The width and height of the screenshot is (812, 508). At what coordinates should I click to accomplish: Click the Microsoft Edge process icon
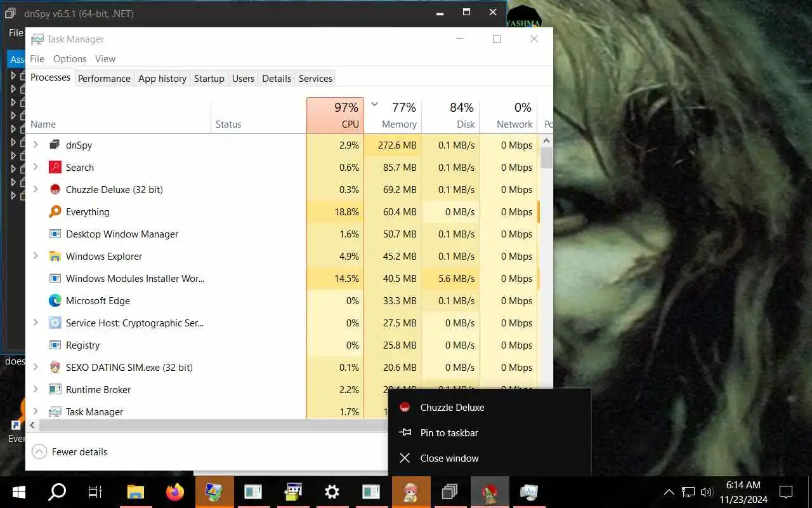(55, 300)
